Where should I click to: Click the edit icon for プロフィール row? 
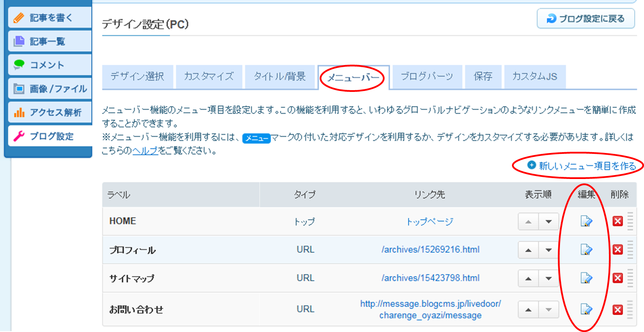point(586,250)
